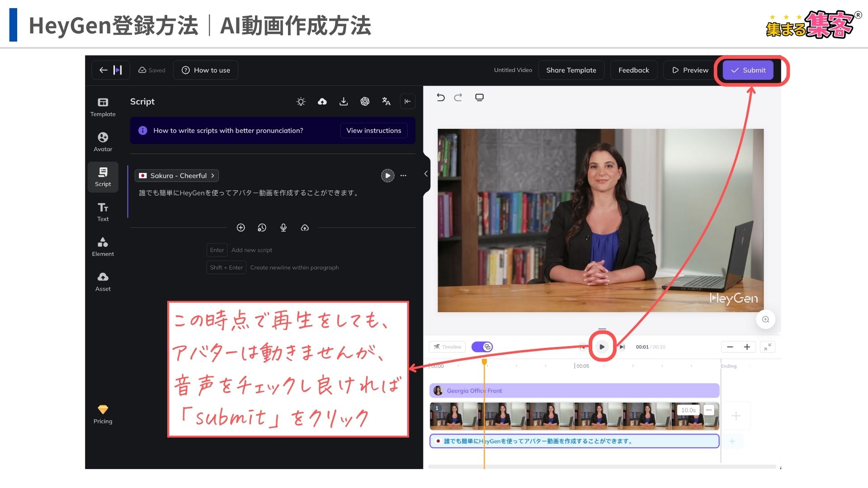This screenshot has height=488, width=868.
Task: Open the How to use help
Action: click(206, 70)
